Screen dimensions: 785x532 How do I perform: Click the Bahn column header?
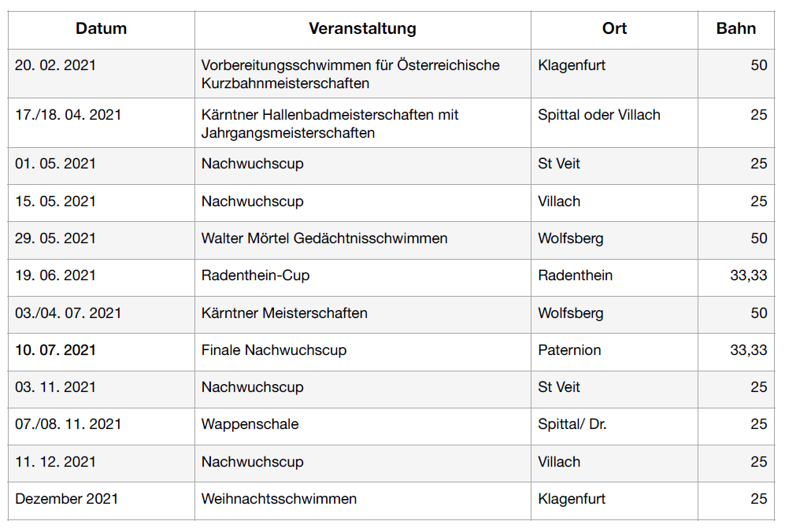(736, 28)
